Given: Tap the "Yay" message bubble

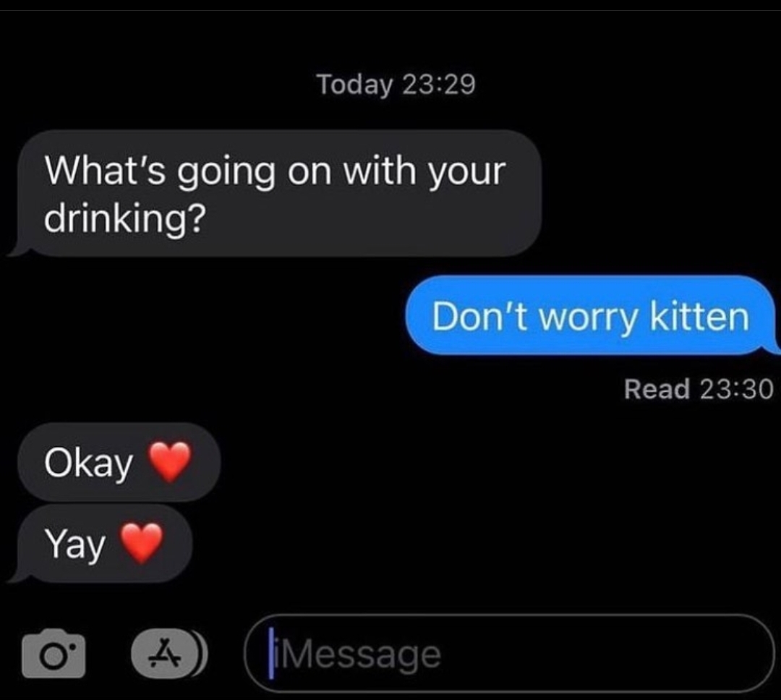Looking at the screenshot, I should [x=102, y=543].
